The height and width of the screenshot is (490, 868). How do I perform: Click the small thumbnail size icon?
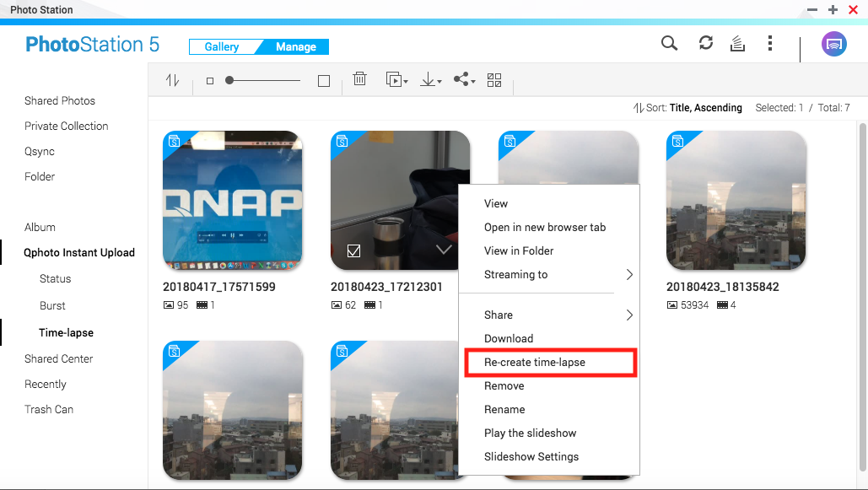[x=210, y=81]
